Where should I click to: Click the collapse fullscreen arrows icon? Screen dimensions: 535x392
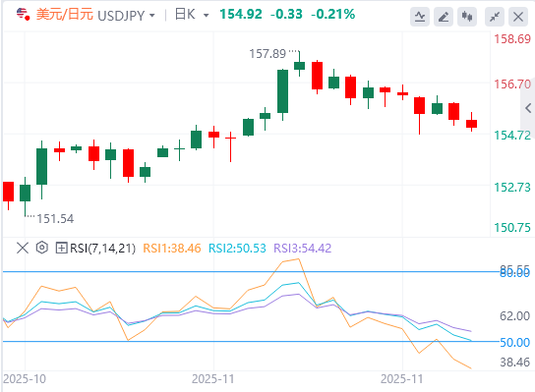[495, 17]
